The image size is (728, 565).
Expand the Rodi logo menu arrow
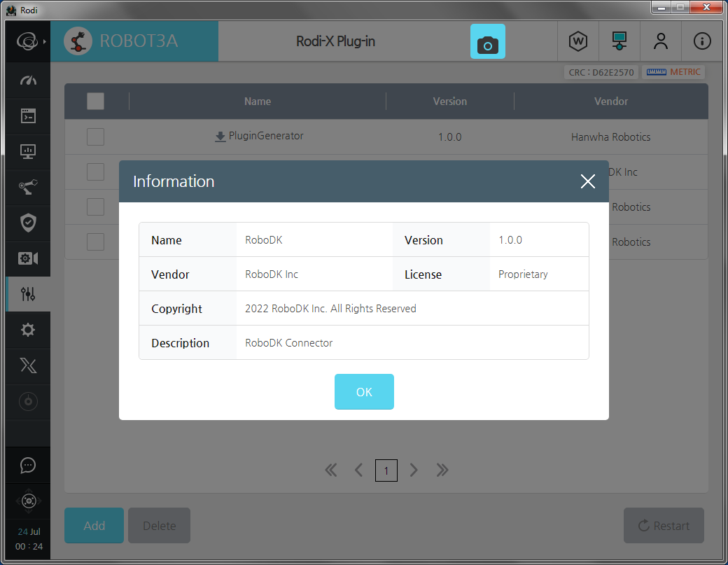pos(45,41)
